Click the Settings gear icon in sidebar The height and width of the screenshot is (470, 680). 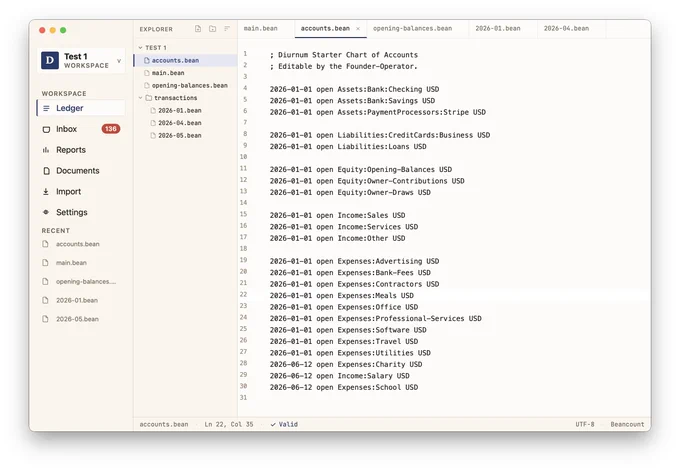click(46, 212)
